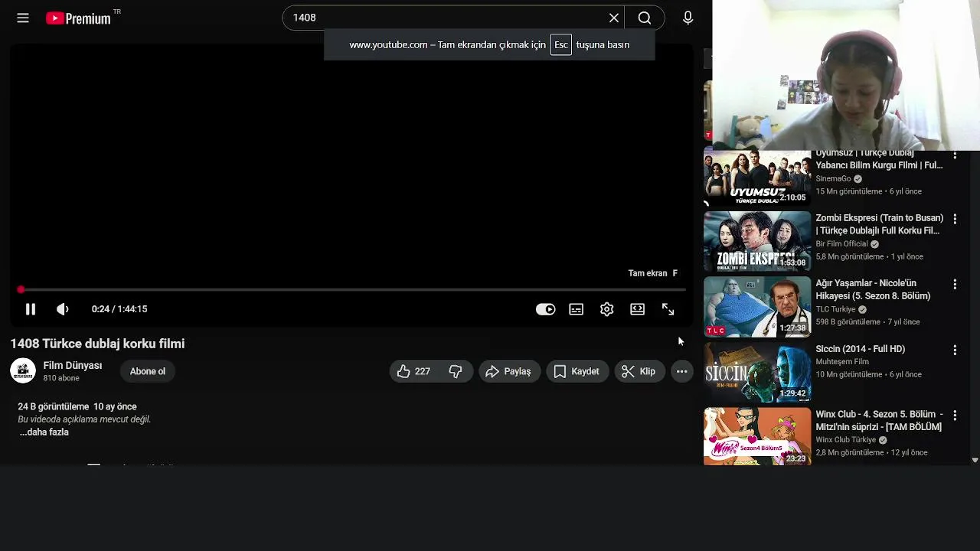Open options menu for Zombi Ekspresi video
This screenshot has height=551, width=980.
point(955,219)
